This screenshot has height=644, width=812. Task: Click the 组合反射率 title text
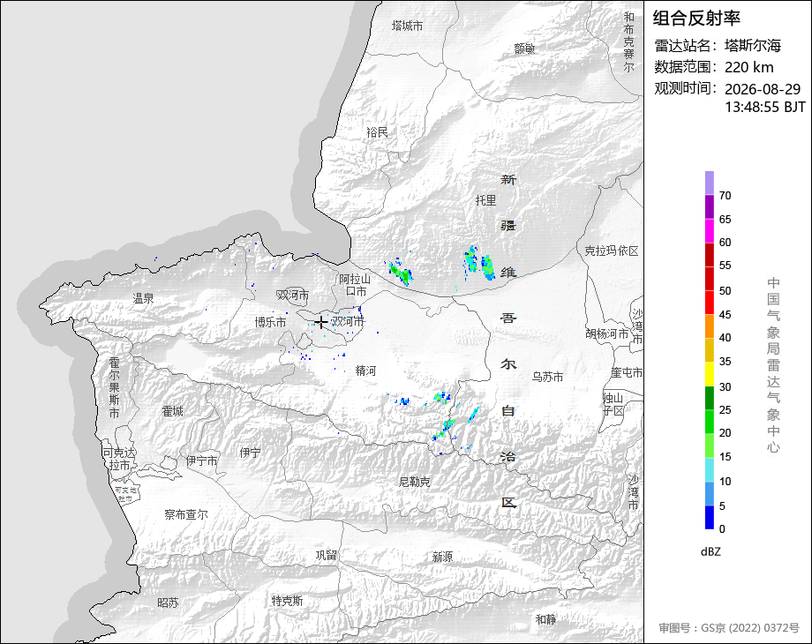point(696,19)
